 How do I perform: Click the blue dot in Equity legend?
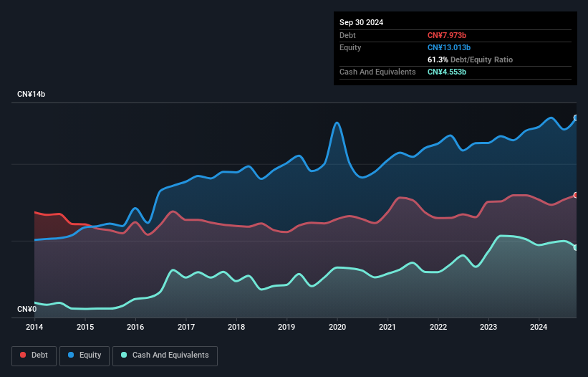point(71,355)
